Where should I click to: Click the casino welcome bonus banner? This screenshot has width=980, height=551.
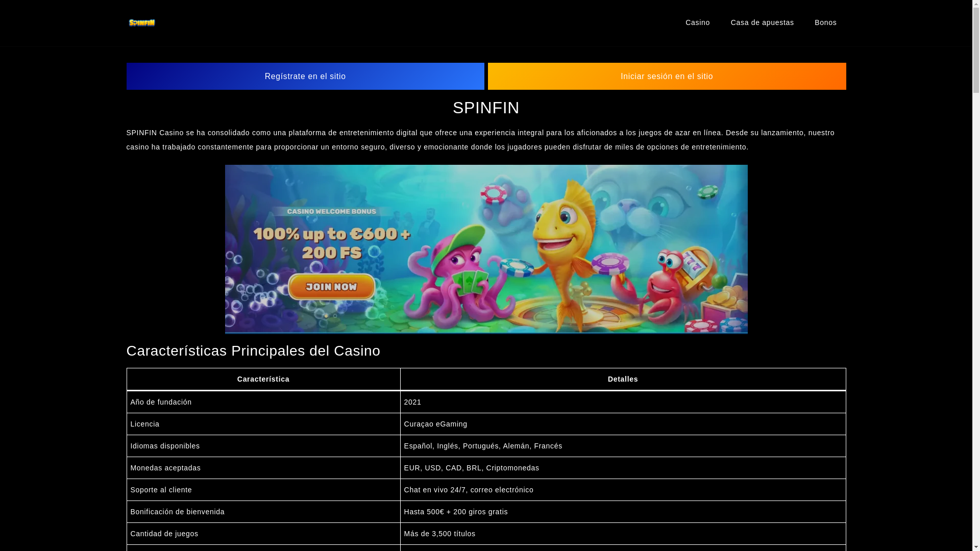pyautogui.click(x=486, y=249)
